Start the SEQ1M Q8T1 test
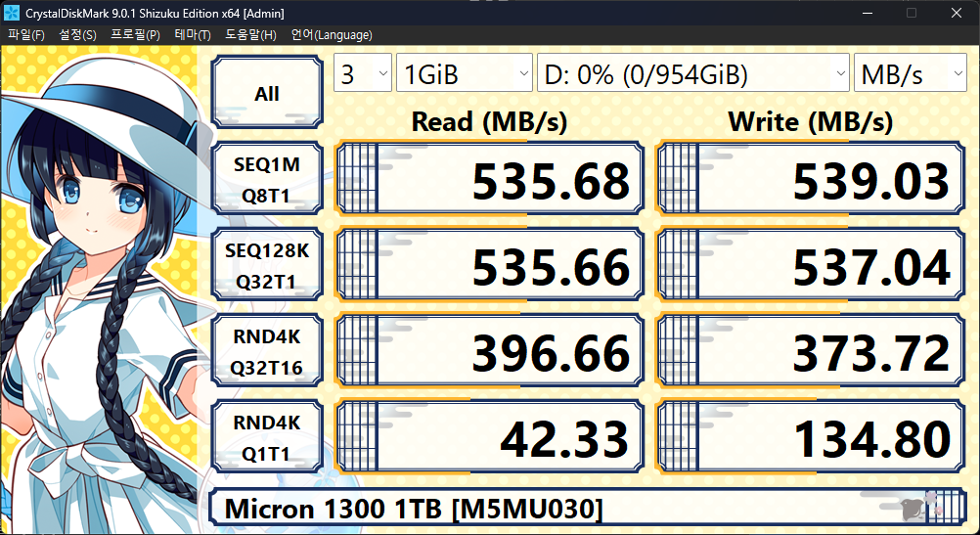The width and height of the screenshot is (980, 535). tap(267, 180)
